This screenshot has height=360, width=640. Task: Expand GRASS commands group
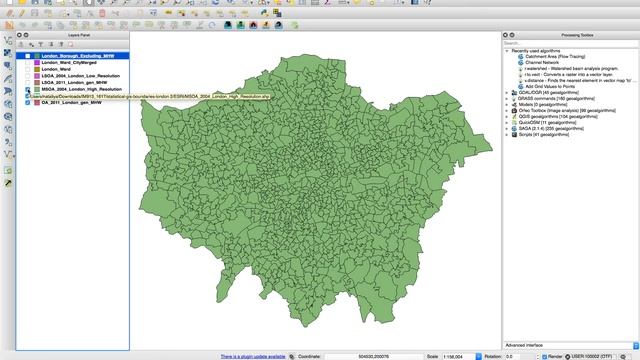click(x=507, y=98)
